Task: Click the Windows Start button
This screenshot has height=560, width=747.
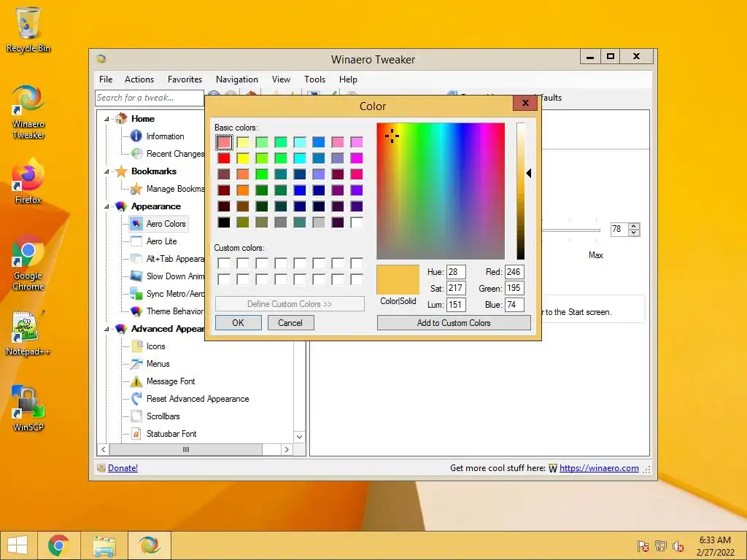Action: tap(18, 545)
